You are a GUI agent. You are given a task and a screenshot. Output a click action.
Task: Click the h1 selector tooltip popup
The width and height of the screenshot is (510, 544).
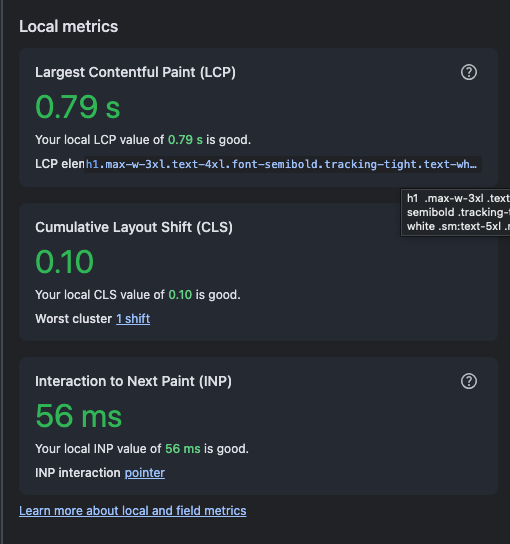pos(456,212)
